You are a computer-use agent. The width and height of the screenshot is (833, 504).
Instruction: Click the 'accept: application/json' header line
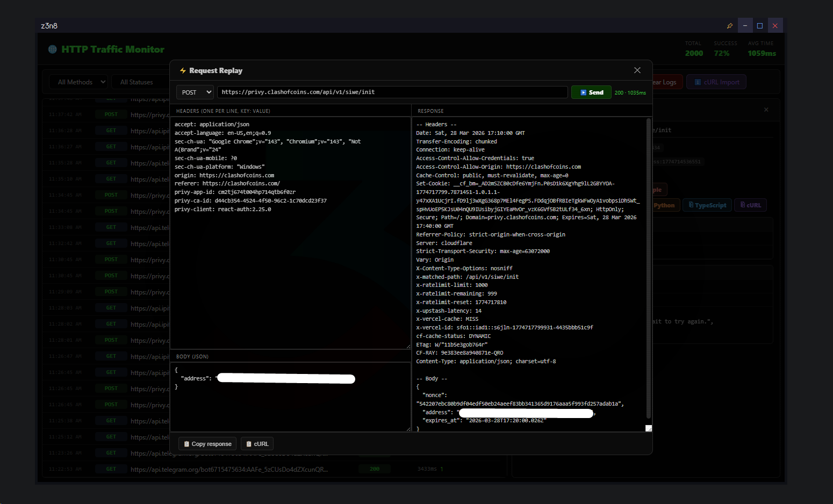(212, 125)
